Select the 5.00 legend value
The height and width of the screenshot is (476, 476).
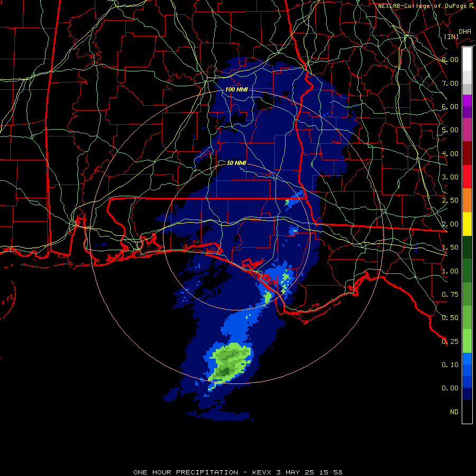click(x=450, y=130)
